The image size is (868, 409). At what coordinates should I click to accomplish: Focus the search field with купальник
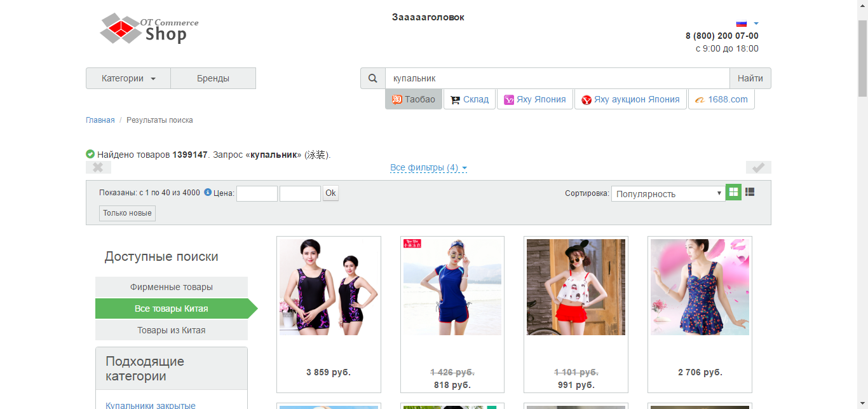point(557,78)
